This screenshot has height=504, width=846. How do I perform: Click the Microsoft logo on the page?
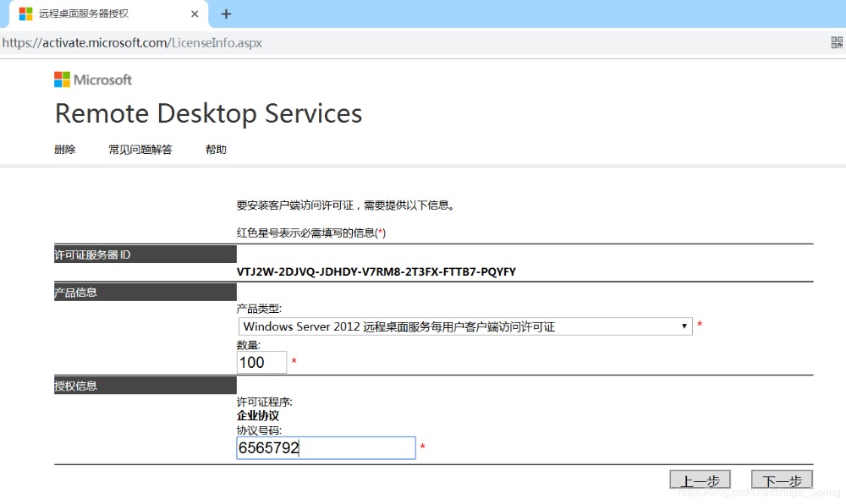point(93,79)
